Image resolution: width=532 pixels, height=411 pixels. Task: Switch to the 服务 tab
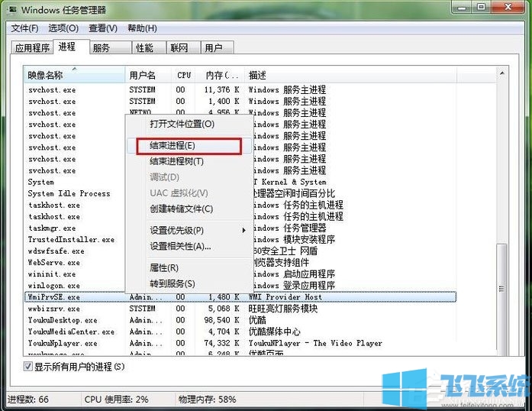pos(111,48)
